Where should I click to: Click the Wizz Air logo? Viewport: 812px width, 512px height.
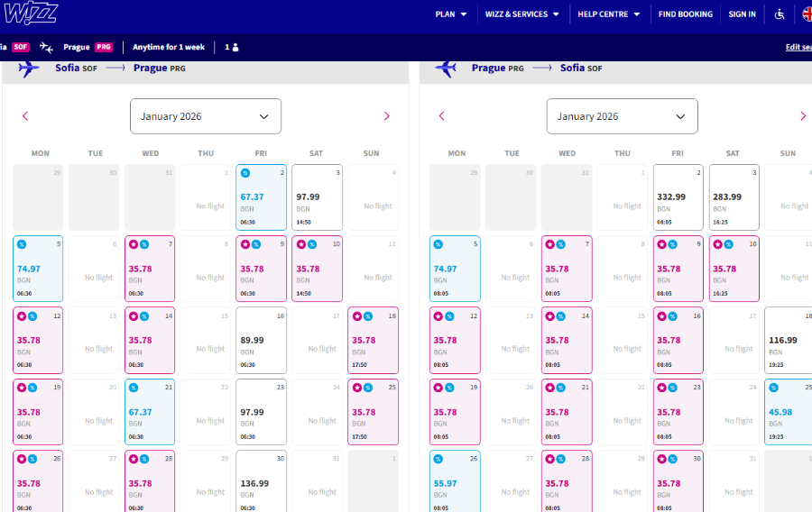point(31,13)
